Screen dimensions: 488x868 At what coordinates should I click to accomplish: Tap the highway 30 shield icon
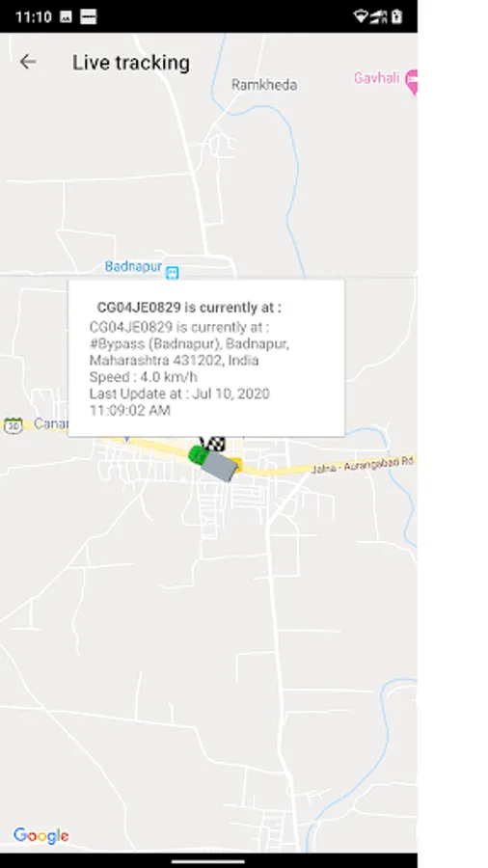coord(14,425)
